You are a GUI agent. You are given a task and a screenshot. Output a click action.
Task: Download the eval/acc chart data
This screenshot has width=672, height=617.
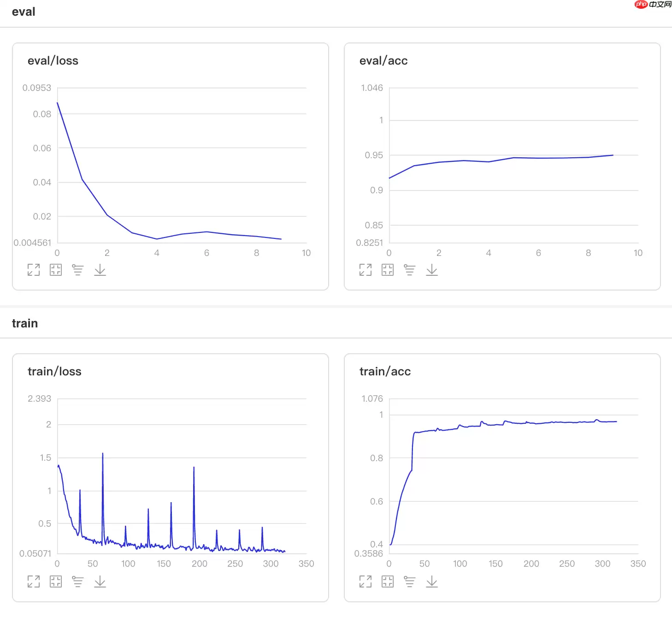432,270
